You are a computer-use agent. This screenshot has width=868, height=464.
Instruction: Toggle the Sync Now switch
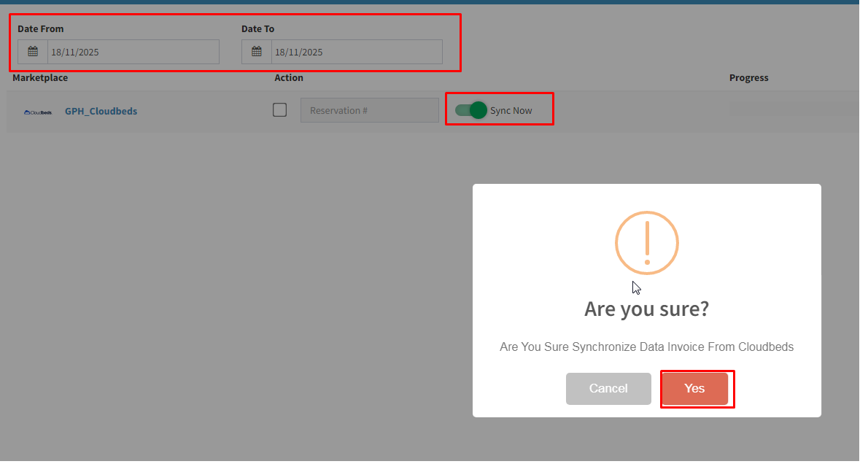[470, 110]
